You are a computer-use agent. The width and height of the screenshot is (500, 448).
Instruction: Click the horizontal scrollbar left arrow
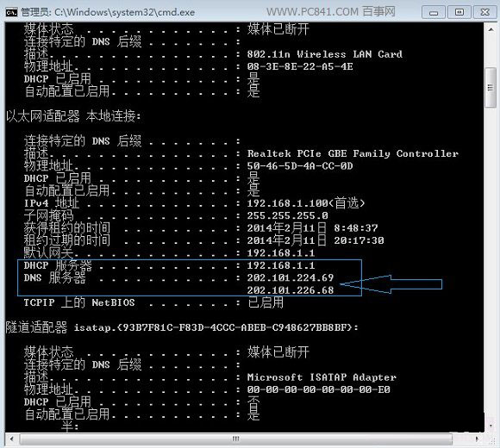click(12, 439)
